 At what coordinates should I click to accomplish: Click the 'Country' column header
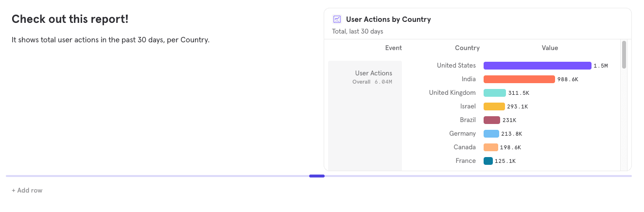click(x=467, y=48)
